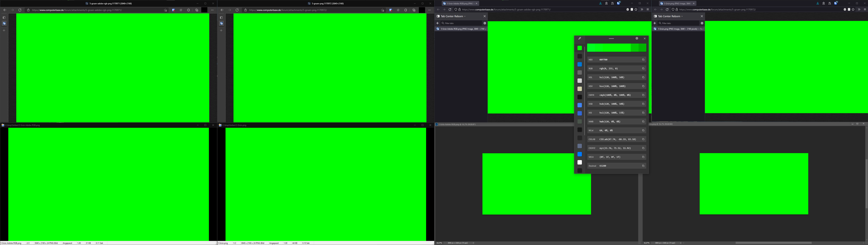Reload the computerbase.de attachment page
Image resolution: width=868 pixels, height=245 pixels.
click(450, 10)
